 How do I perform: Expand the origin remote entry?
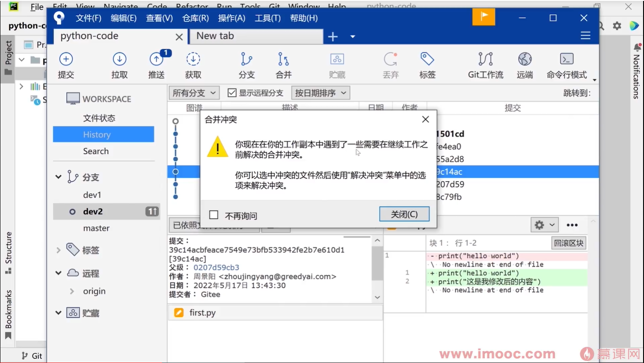(72, 291)
